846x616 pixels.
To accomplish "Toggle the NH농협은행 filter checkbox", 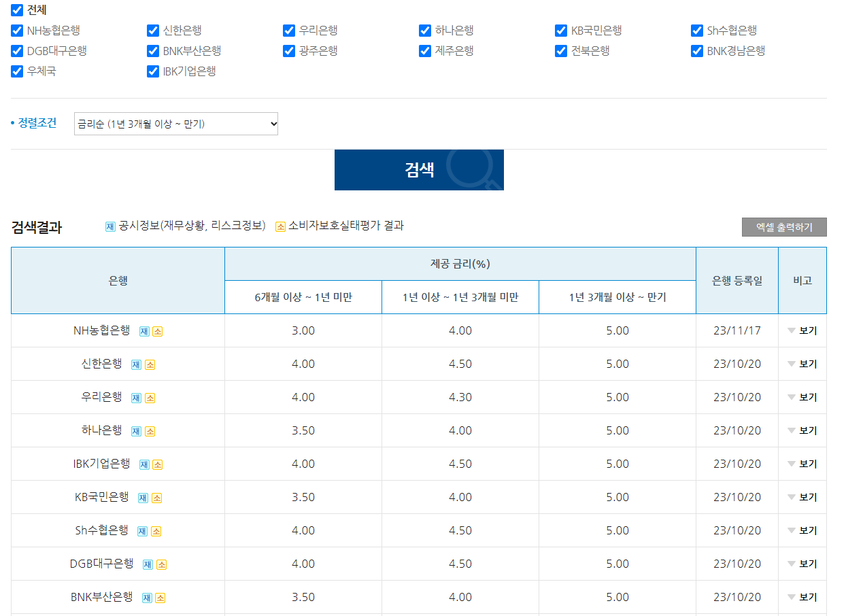I will coord(17,31).
